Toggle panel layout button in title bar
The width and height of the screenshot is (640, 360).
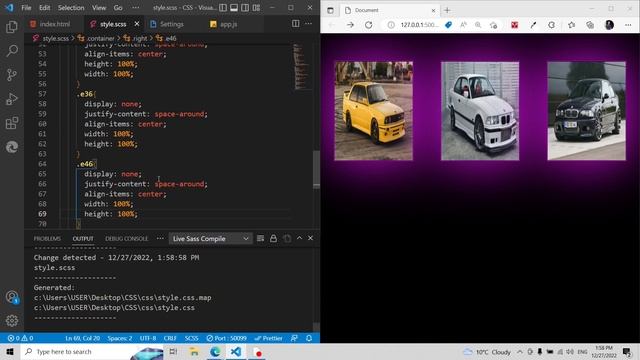tap(234, 8)
